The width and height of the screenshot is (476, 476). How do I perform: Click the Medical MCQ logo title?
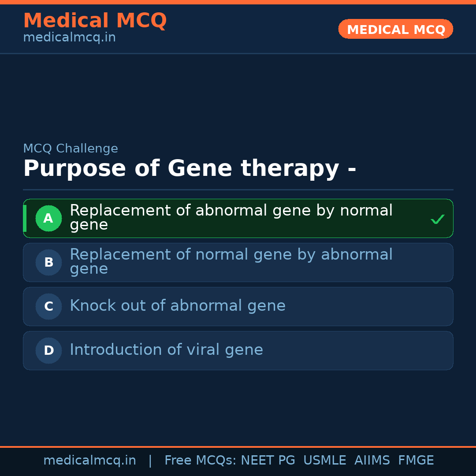(x=95, y=21)
